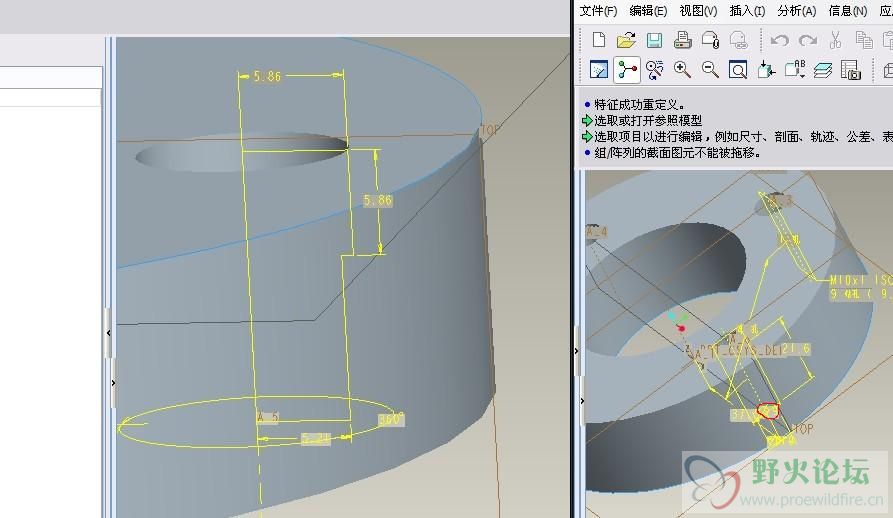Click the Redo arrow icon
The height and width of the screenshot is (518, 893).
pos(808,40)
